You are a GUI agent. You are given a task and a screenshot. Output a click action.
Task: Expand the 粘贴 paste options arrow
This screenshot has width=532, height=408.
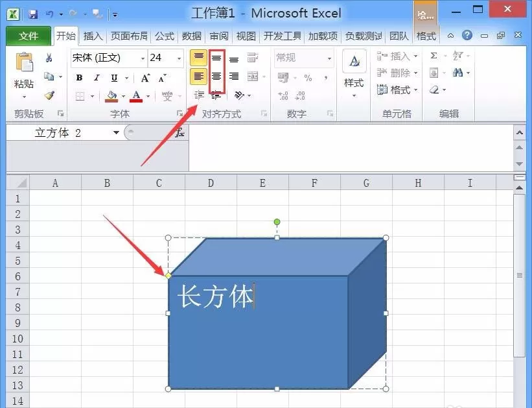coord(24,97)
